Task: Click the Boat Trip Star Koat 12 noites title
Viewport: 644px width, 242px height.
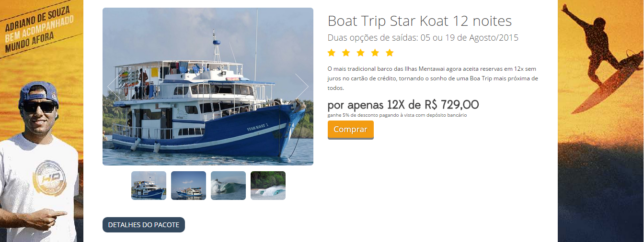Action: tap(420, 21)
